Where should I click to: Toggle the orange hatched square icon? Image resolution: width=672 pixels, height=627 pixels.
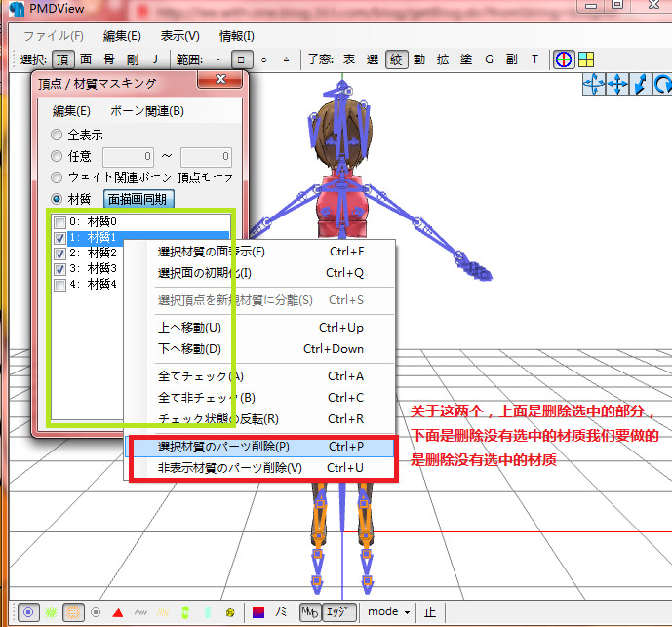click(x=73, y=612)
